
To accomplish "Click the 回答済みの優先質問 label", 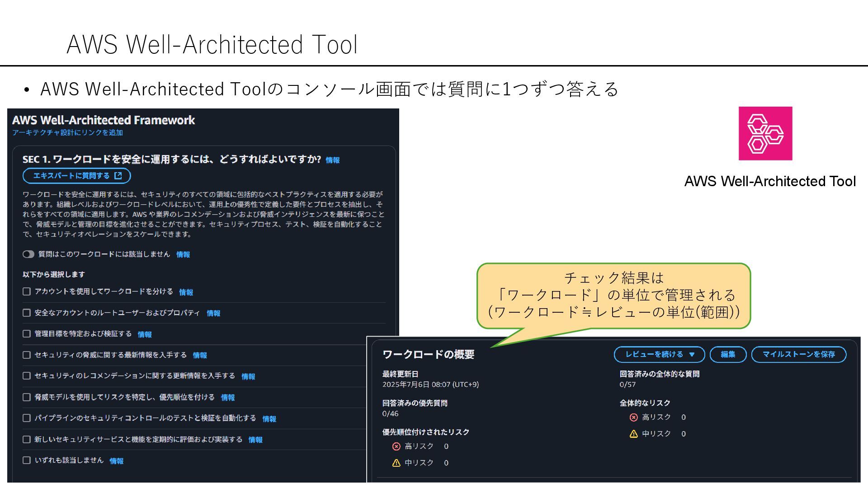I will 415,403.
